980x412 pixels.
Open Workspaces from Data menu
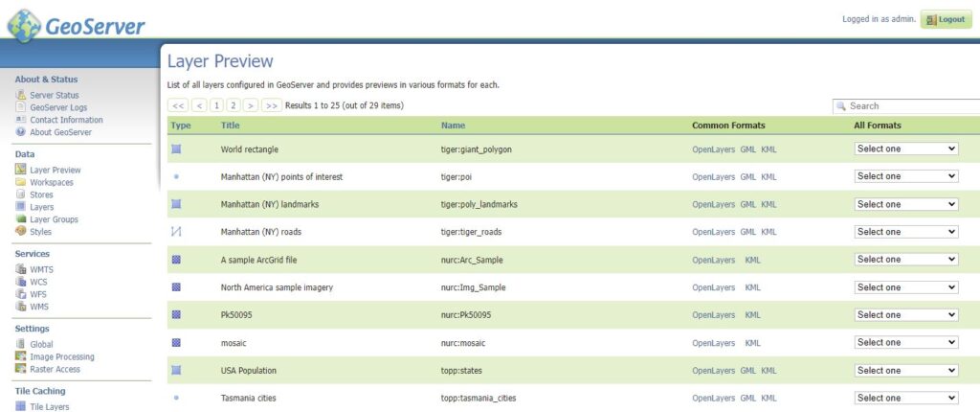click(52, 182)
